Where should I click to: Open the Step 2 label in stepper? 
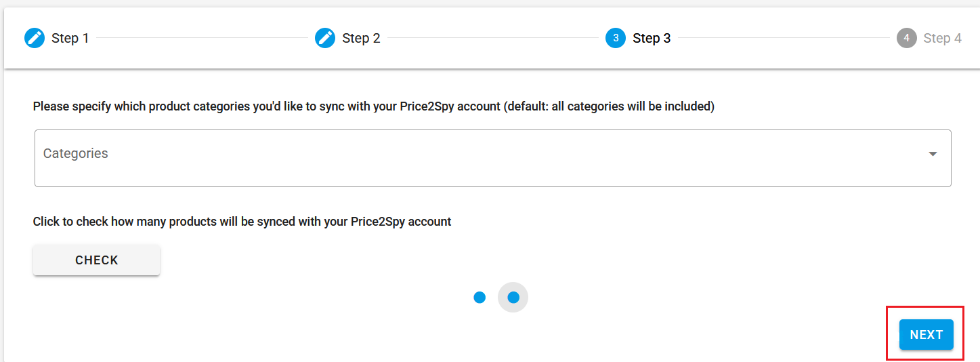(x=361, y=38)
